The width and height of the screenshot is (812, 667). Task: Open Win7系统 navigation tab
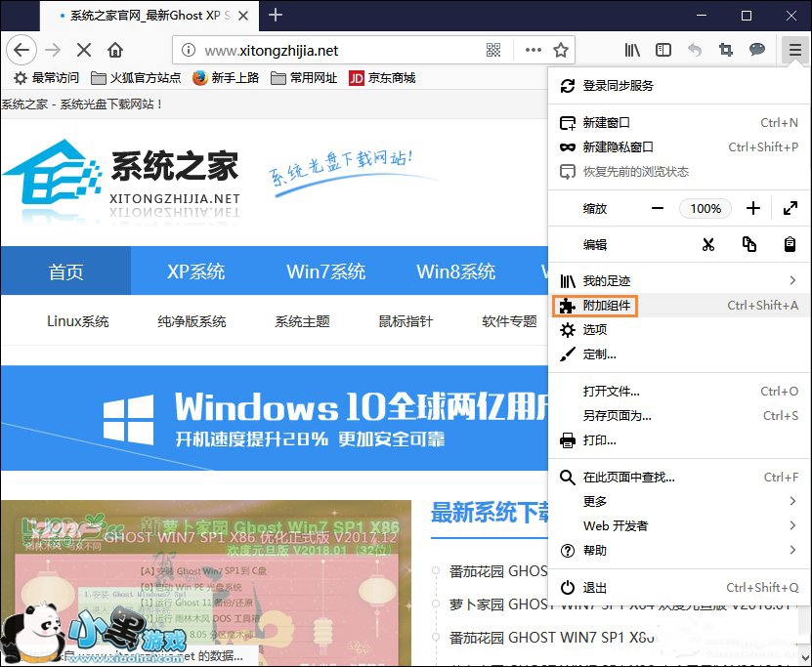click(x=325, y=271)
